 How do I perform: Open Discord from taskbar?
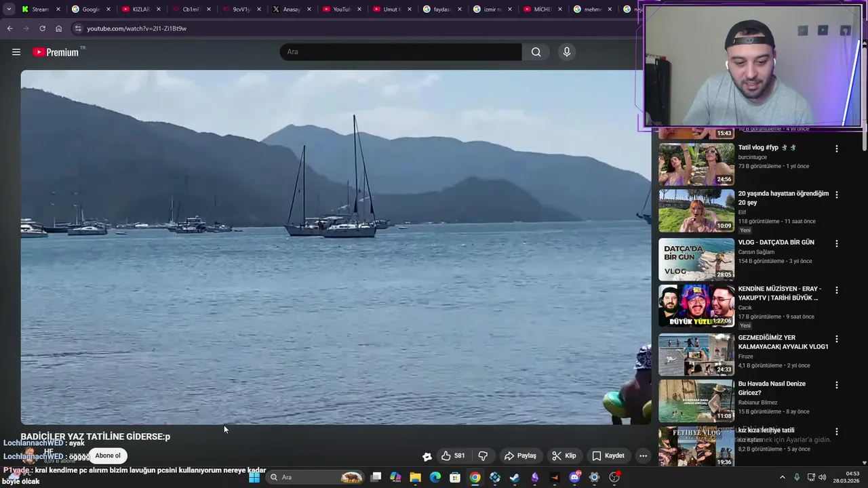click(575, 477)
